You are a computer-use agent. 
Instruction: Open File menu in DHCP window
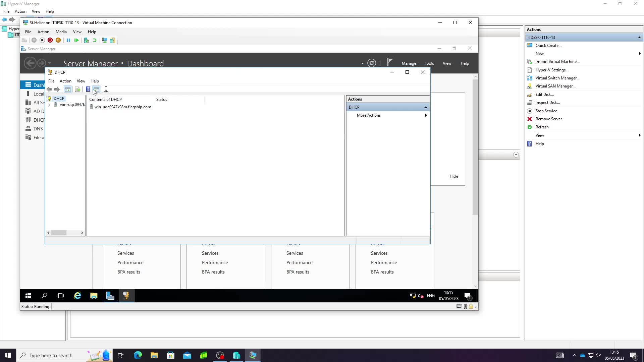51,81
